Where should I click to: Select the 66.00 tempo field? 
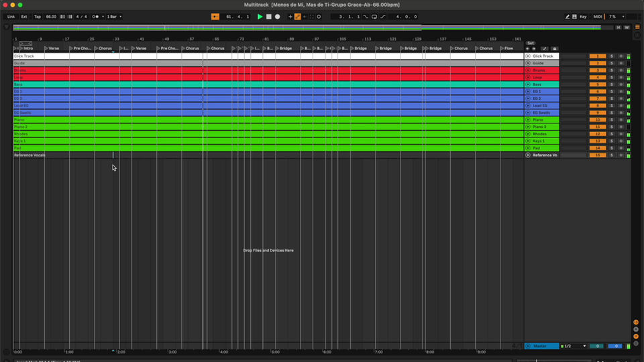click(51, 17)
